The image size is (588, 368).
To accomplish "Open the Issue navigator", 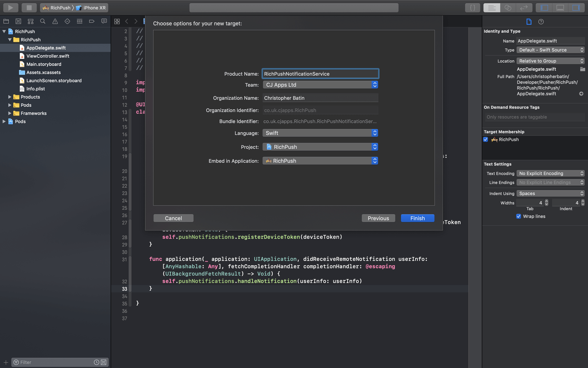I will point(55,21).
